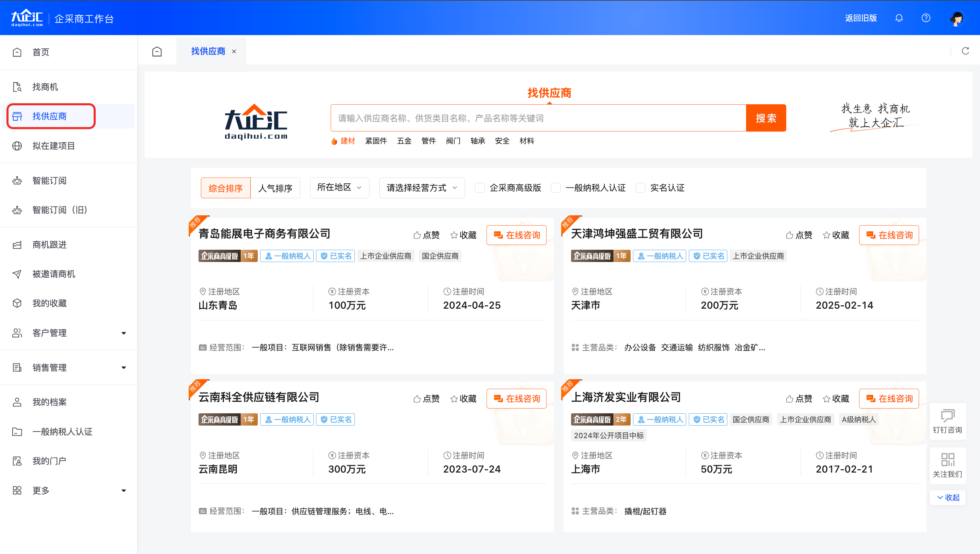Open 钉钉咨询 floating widget

pos(947,421)
